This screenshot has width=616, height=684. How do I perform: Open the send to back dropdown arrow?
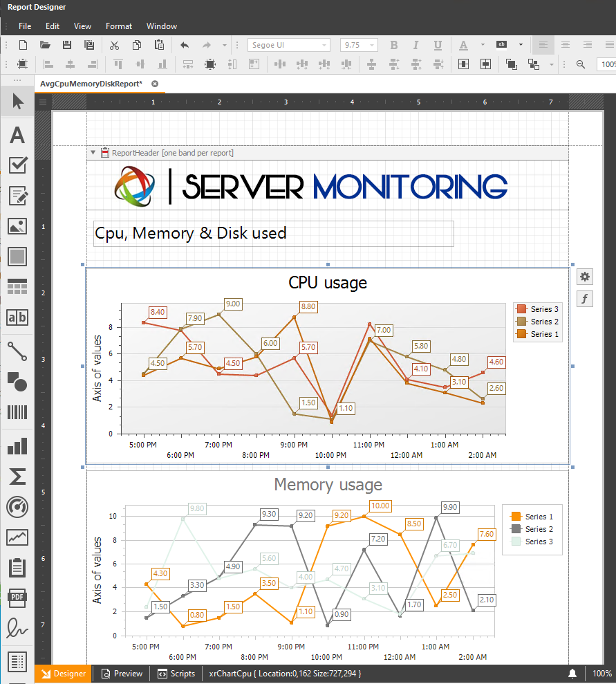pyautogui.click(x=552, y=64)
